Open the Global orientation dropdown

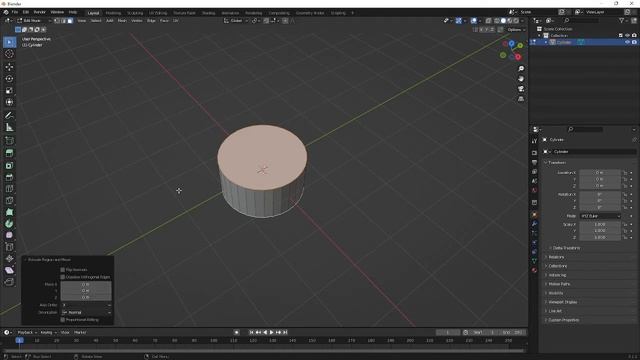tap(236, 20)
